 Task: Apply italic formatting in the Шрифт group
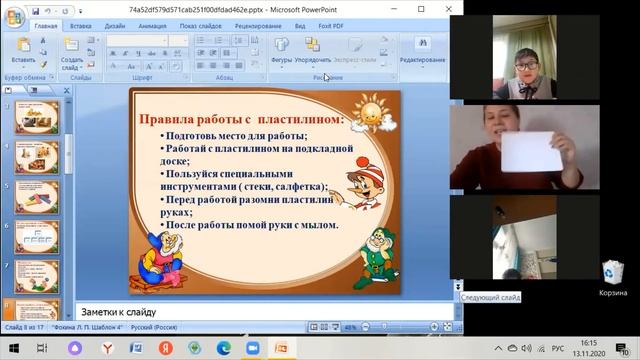[x=126, y=53]
